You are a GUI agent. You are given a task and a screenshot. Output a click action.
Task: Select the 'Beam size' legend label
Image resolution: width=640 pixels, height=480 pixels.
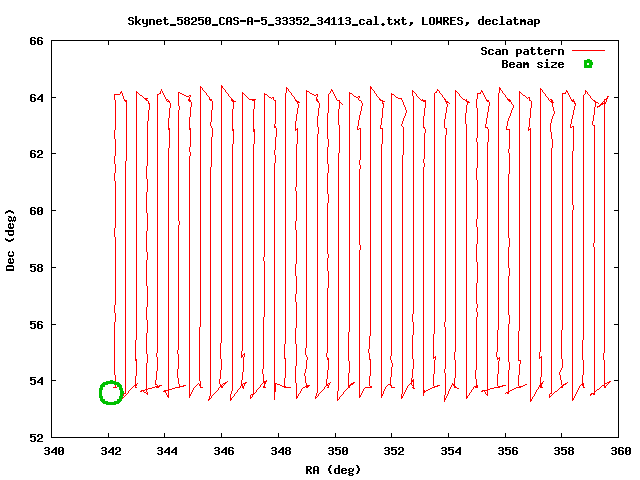tap(532, 64)
